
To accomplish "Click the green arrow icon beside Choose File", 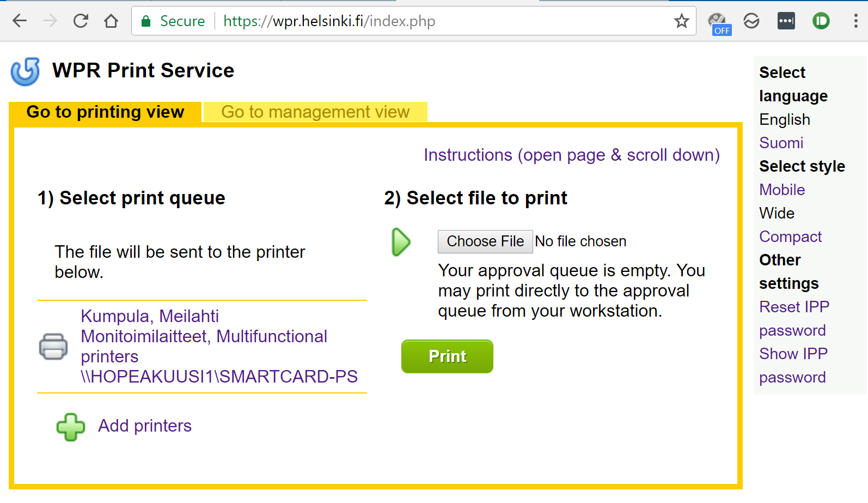I will [x=401, y=242].
